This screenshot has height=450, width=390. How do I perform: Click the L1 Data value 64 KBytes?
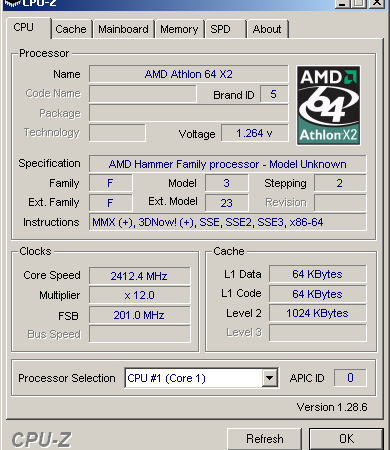(x=318, y=274)
